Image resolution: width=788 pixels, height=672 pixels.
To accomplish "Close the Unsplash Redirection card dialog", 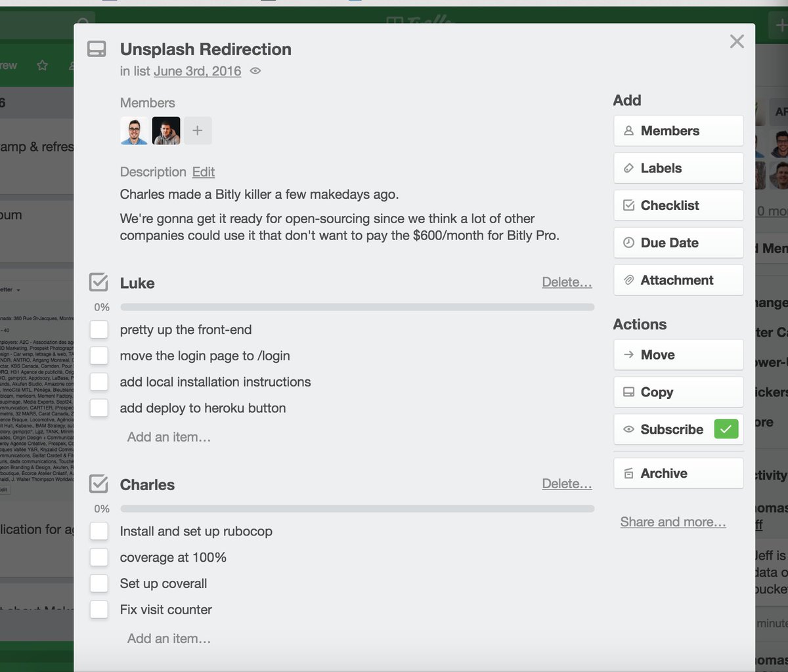I will tap(737, 41).
